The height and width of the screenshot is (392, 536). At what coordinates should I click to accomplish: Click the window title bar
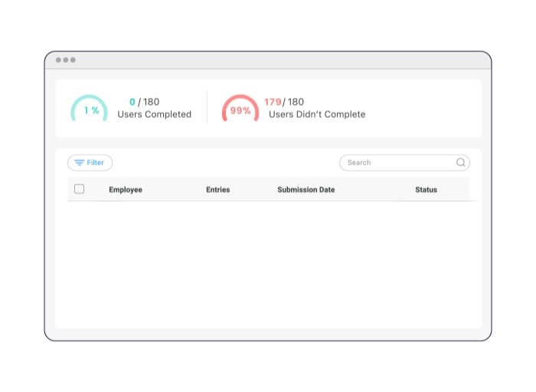click(x=268, y=60)
